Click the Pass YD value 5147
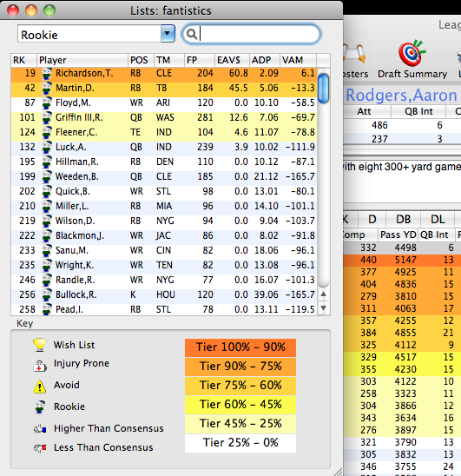 [x=405, y=260]
